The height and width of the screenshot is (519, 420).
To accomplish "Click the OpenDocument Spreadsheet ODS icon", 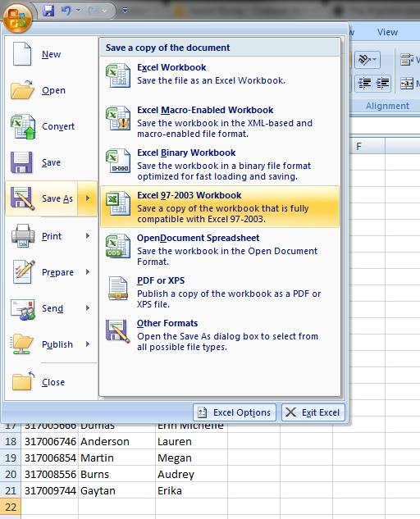I will pyautogui.click(x=118, y=246).
